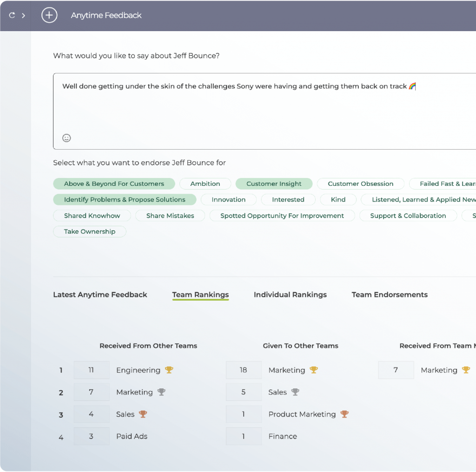Deselect Above & Beyond For Customers tag

tap(114, 184)
